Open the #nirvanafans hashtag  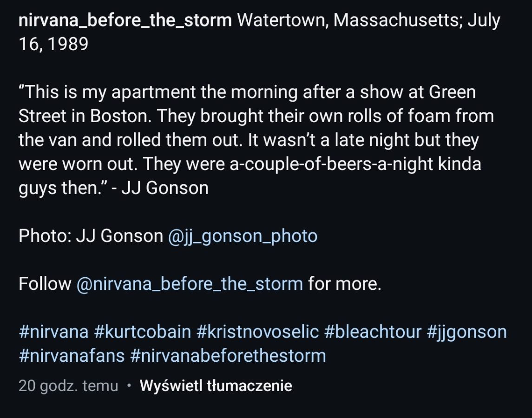72,356
